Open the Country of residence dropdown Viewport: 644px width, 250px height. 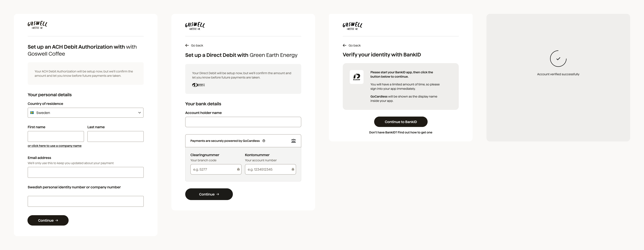(85, 113)
